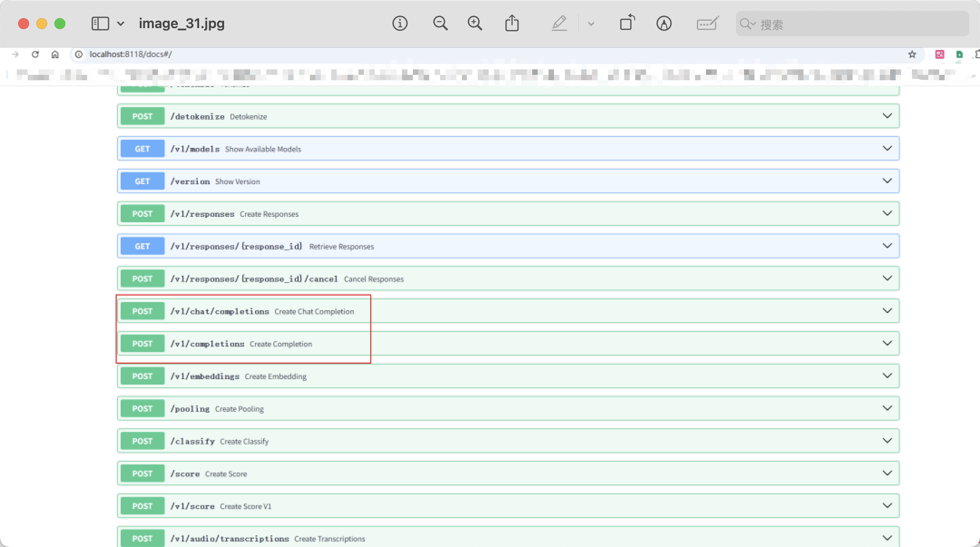Click the Info inspector icon
The height and width of the screenshot is (547, 980).
[400, 24]
